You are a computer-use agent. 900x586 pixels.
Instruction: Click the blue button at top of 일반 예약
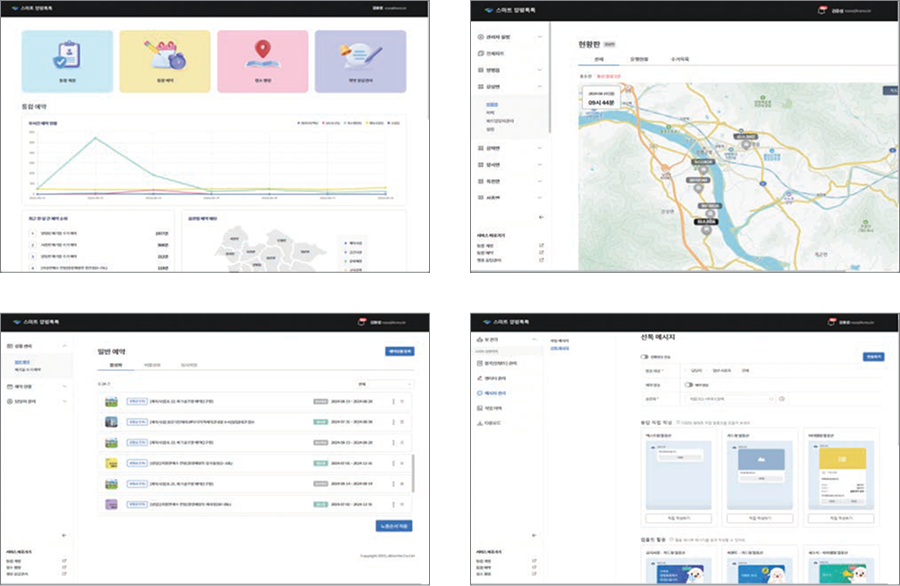click(399, 351)
